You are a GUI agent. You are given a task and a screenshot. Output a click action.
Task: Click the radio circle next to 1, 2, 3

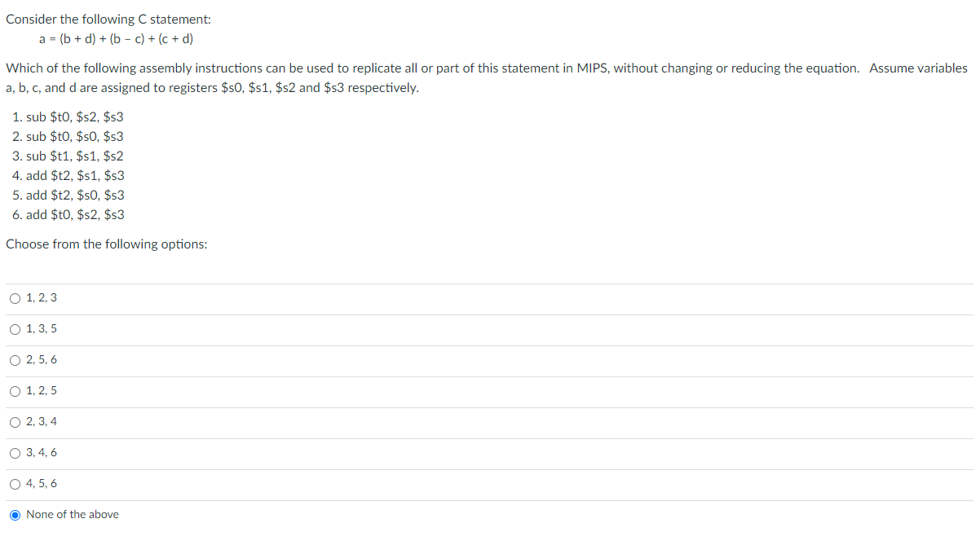click(x=15, y=297)
